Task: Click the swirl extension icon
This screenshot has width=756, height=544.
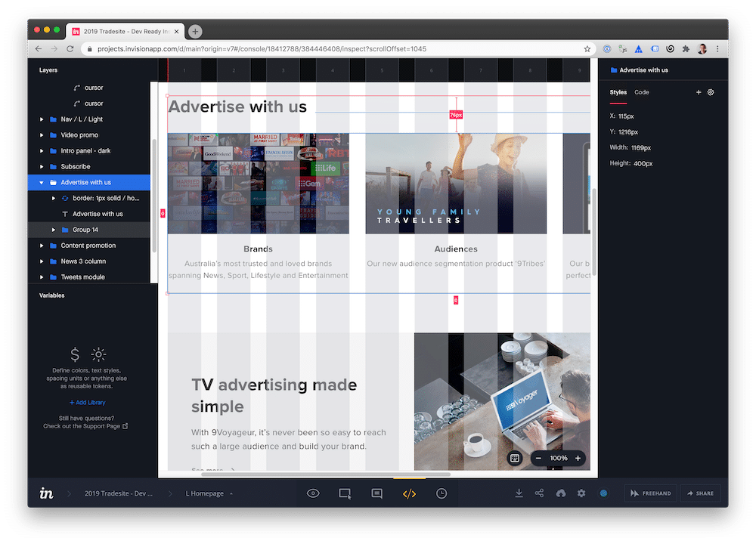Action: click(670, 48)
